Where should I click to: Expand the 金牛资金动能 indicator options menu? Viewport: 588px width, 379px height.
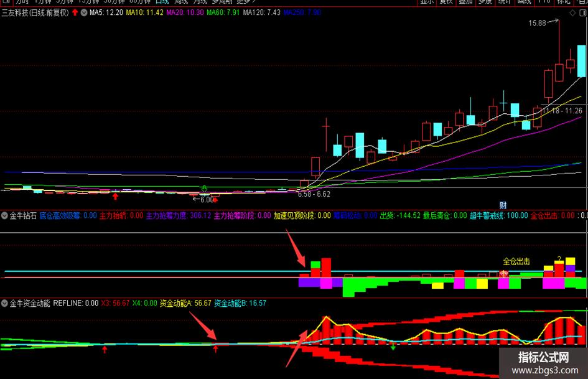(x=4, y=303)
